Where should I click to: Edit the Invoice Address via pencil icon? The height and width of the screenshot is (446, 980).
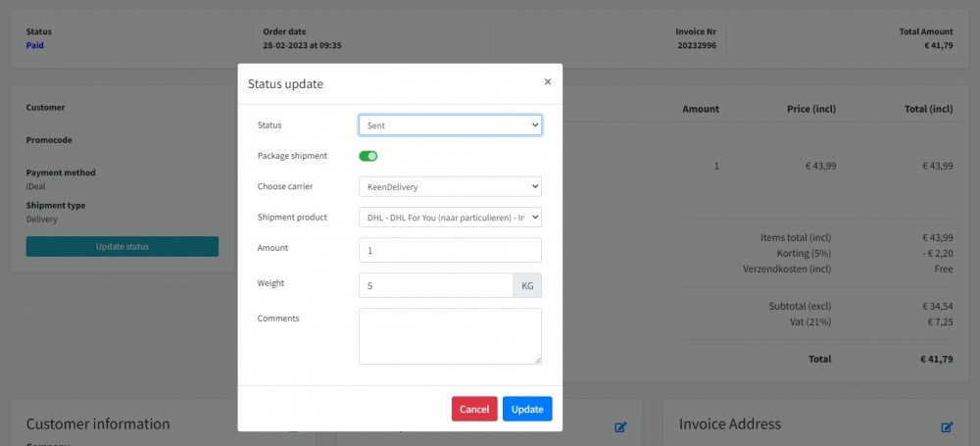pos(947,427)
